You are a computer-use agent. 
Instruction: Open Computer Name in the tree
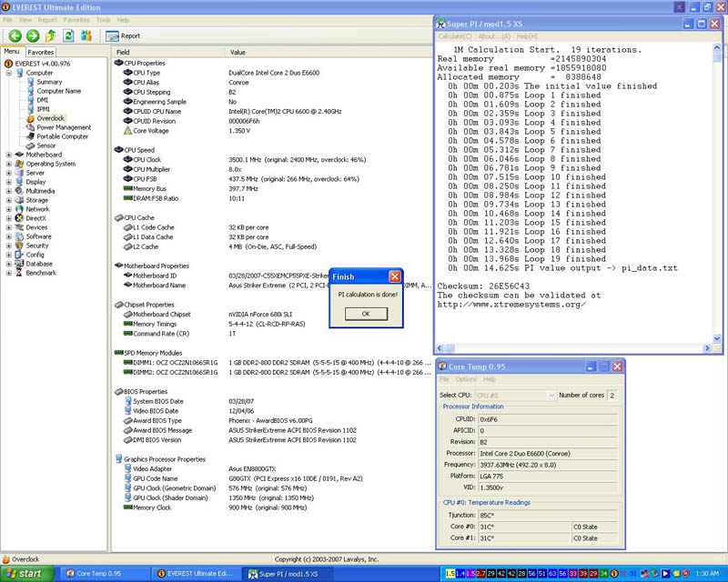pos(58,91)
